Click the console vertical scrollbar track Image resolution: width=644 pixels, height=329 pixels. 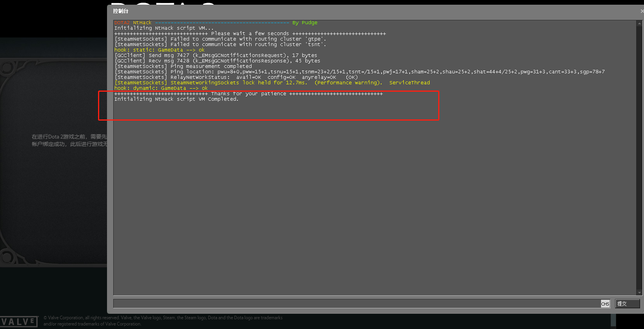[x=639, y=158]
